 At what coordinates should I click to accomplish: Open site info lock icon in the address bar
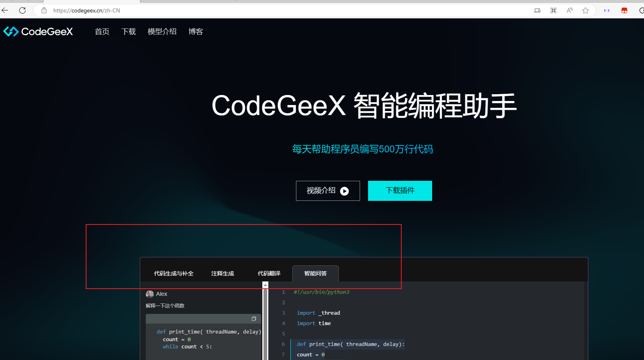click(x=44, y=10)
